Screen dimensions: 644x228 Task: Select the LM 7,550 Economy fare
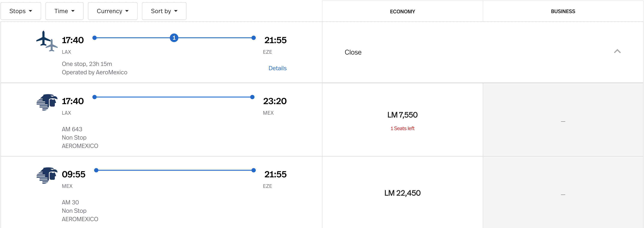tap(402, 115)
